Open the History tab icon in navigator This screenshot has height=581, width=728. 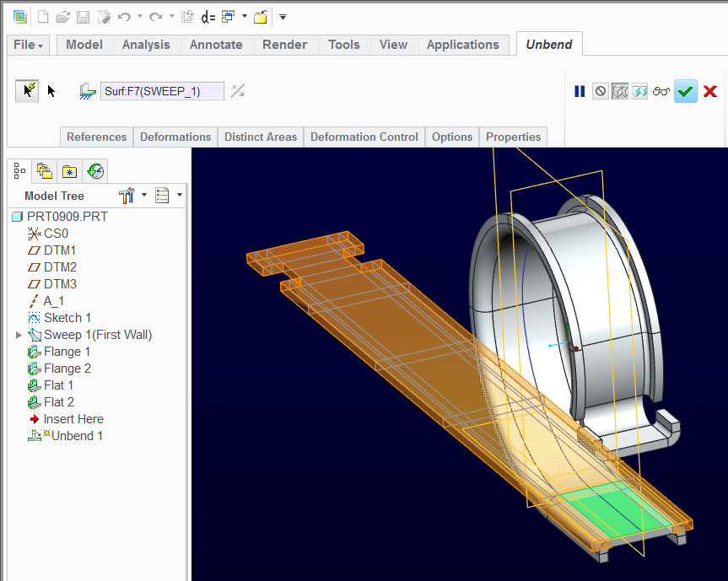click(95, 171)
